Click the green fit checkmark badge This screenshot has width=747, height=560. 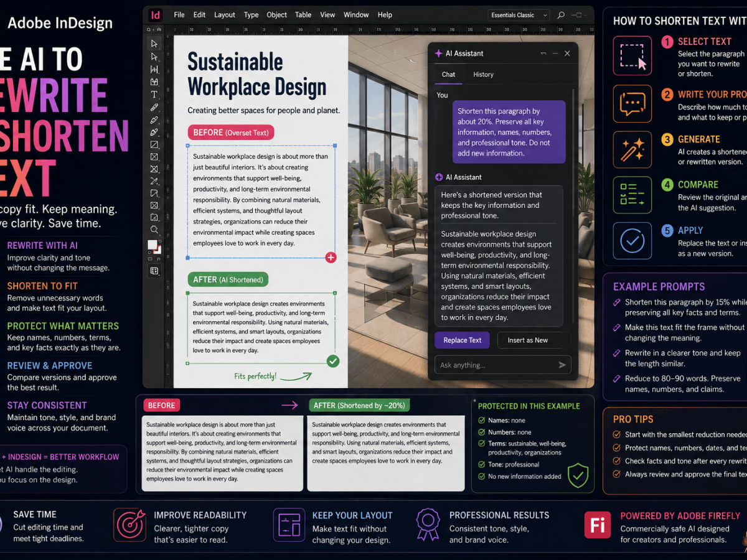(x=333, y=361)
